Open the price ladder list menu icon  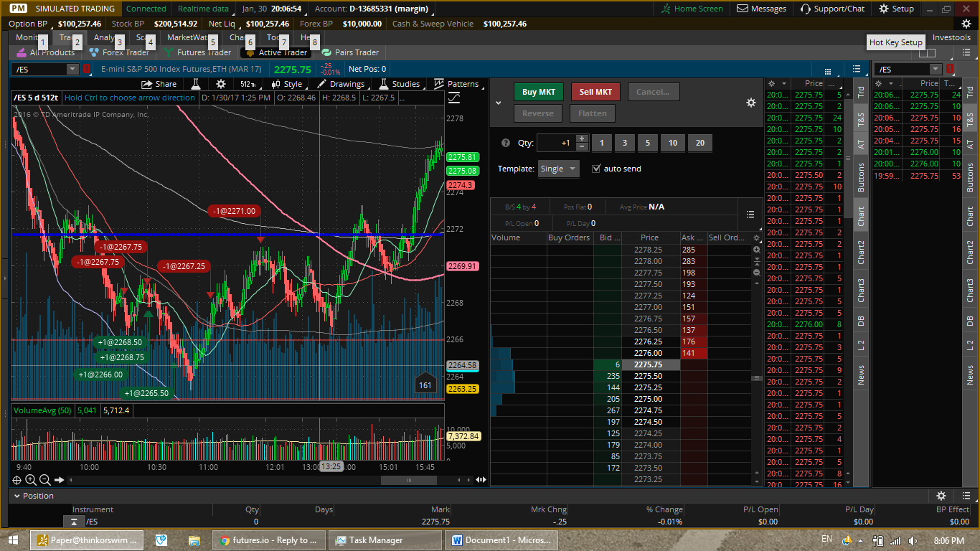tap(750, 214)
